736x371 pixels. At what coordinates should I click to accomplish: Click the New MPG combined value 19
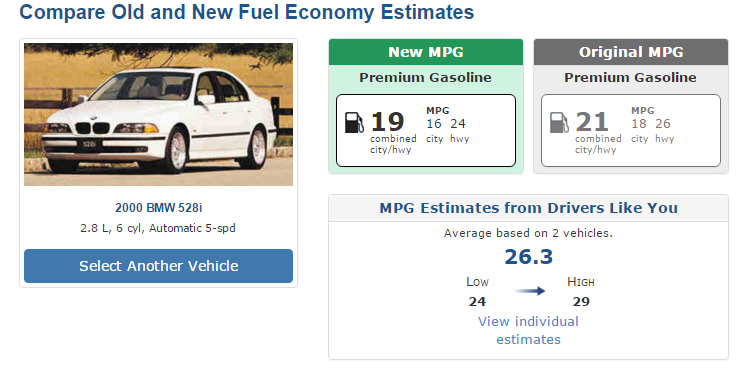387,122
